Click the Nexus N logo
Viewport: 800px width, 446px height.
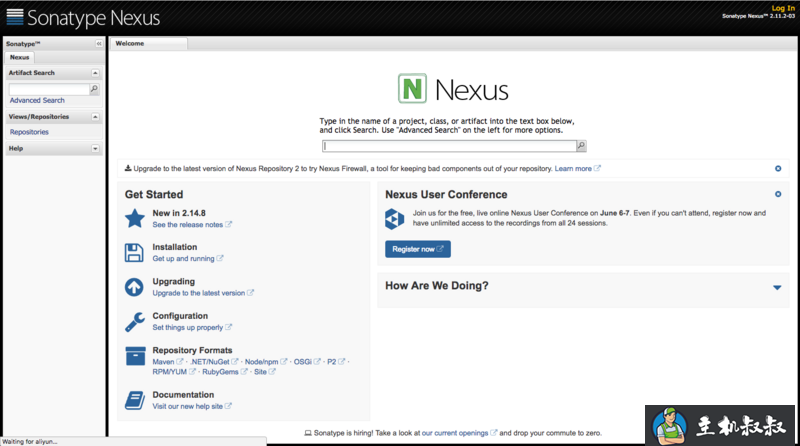(412, 89)
